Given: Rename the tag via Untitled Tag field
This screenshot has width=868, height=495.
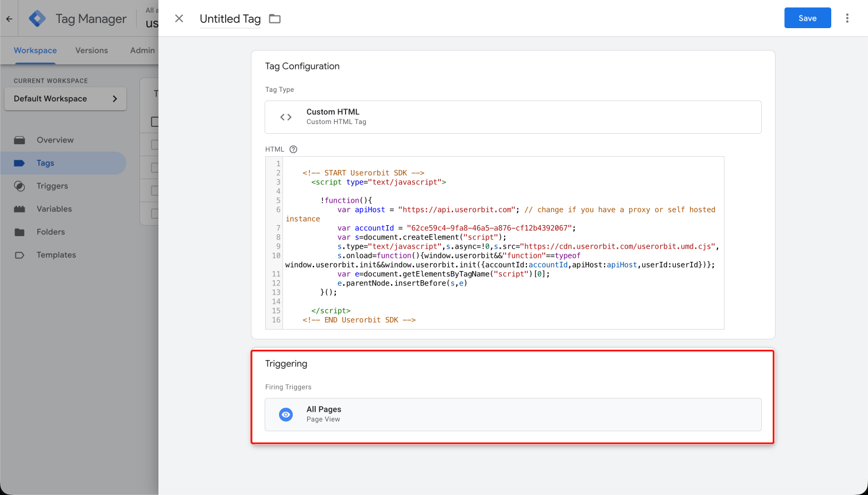Looking at the screenshot, I should coord(230,19).
